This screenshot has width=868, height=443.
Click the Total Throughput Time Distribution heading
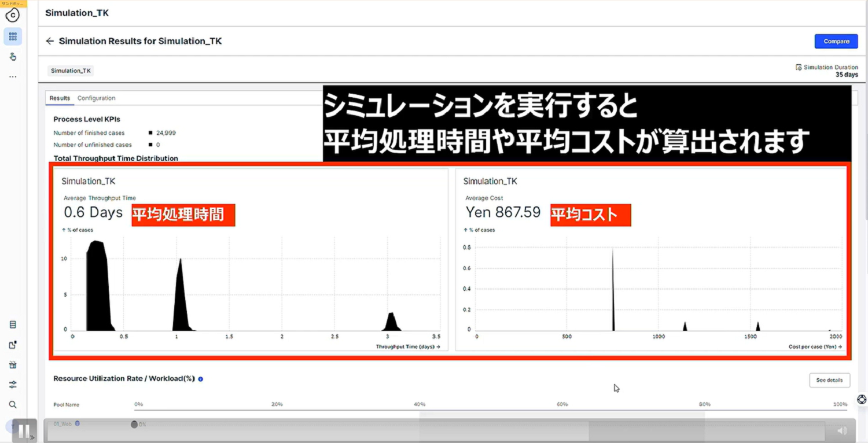pos(116,158)
